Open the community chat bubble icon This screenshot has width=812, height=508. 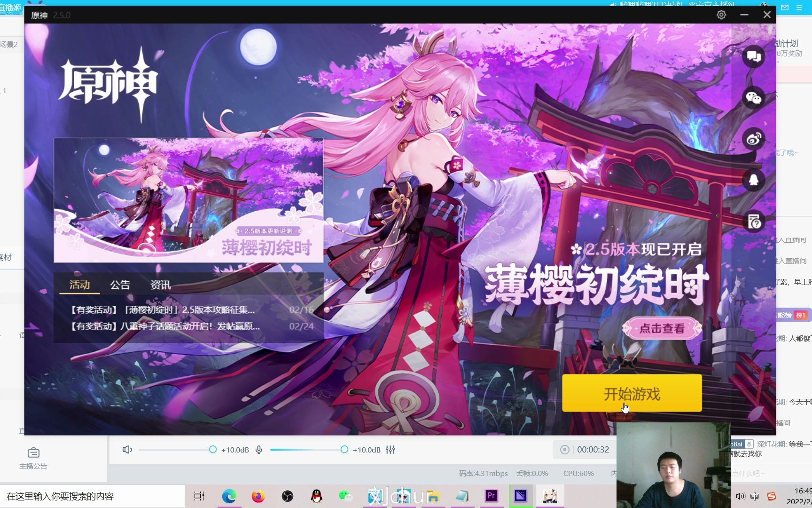[x=754, y=56]
